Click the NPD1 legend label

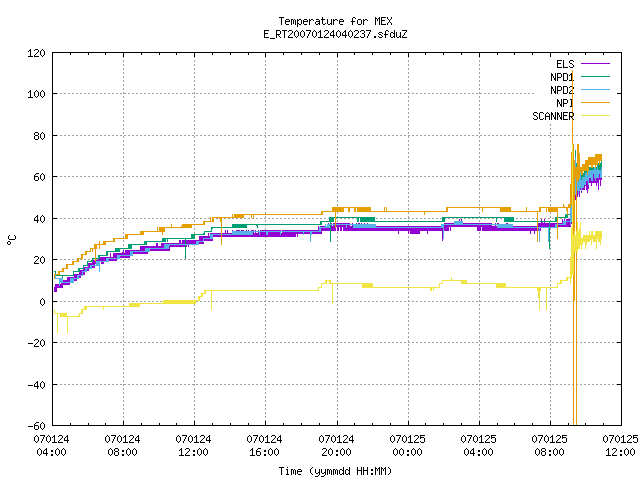(562, 77)
